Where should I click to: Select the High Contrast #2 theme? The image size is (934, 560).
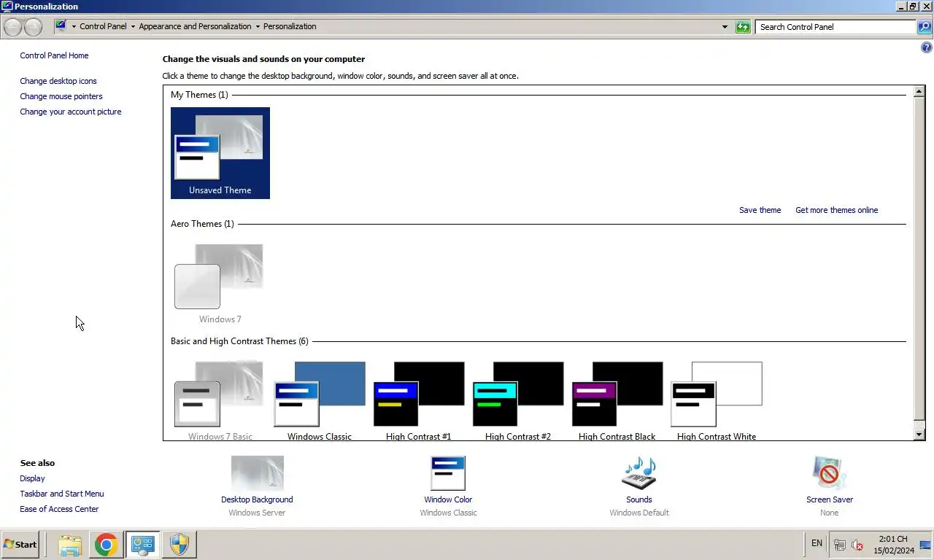517,400
